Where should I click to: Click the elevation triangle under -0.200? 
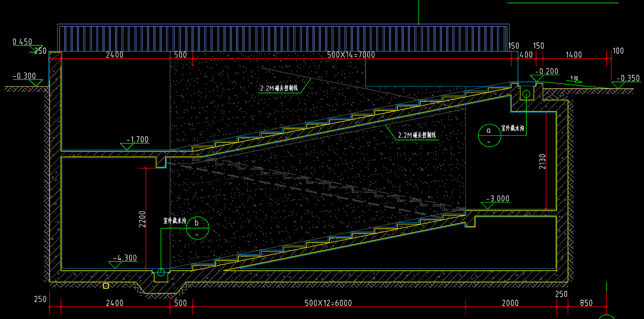coord(536,78)
